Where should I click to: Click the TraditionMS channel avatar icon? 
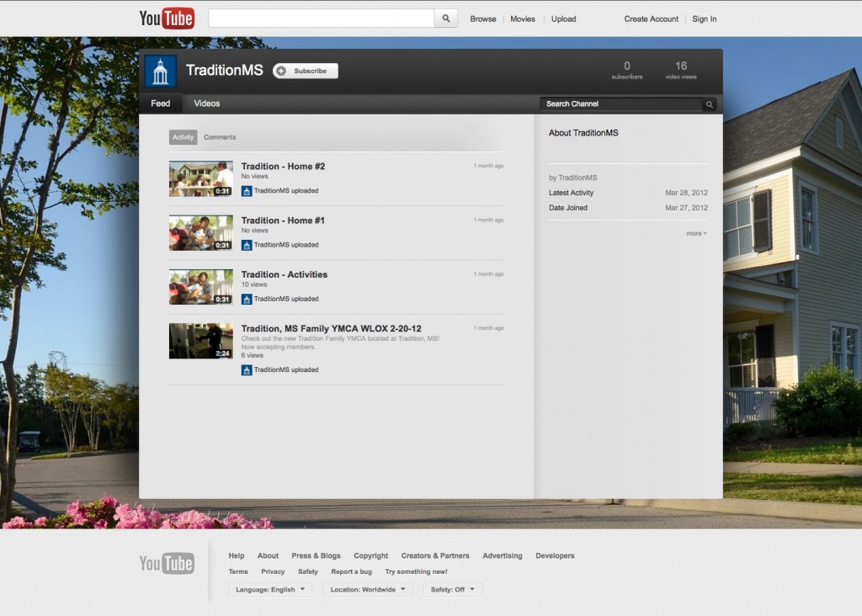click(160, 71)
